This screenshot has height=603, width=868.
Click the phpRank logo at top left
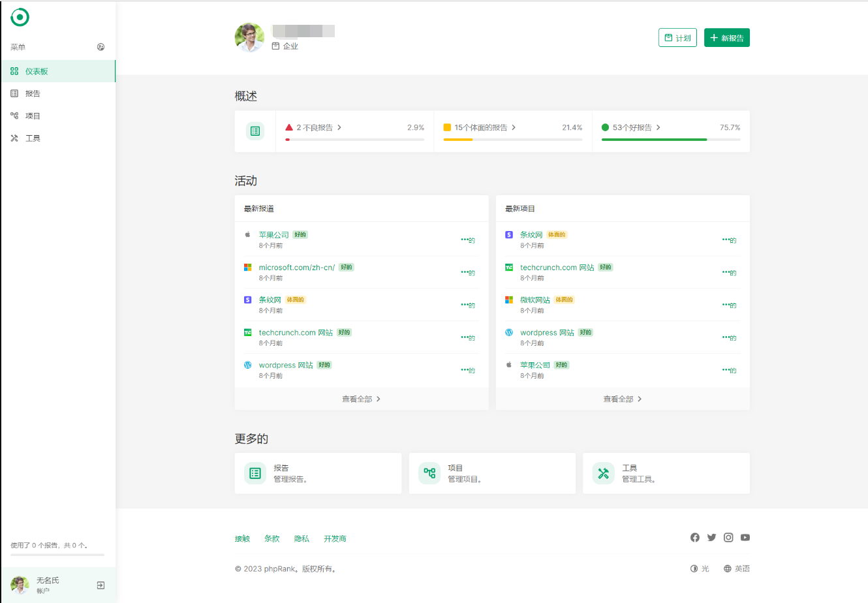20,18
